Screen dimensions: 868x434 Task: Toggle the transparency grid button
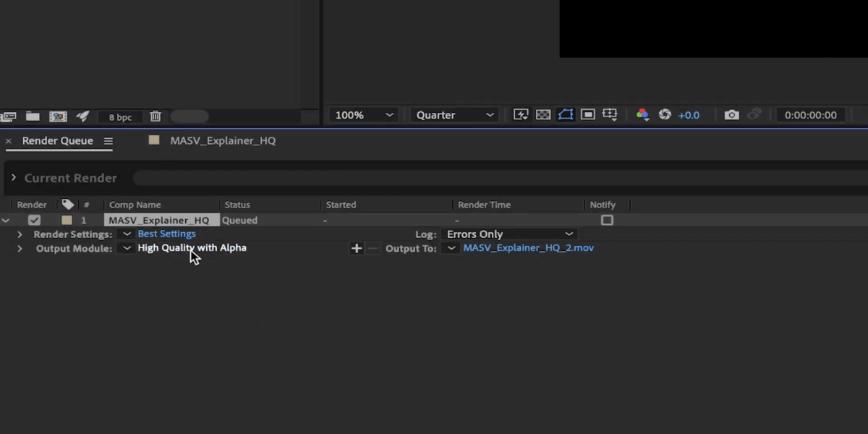pyautogui.click(x=543, y=115)
